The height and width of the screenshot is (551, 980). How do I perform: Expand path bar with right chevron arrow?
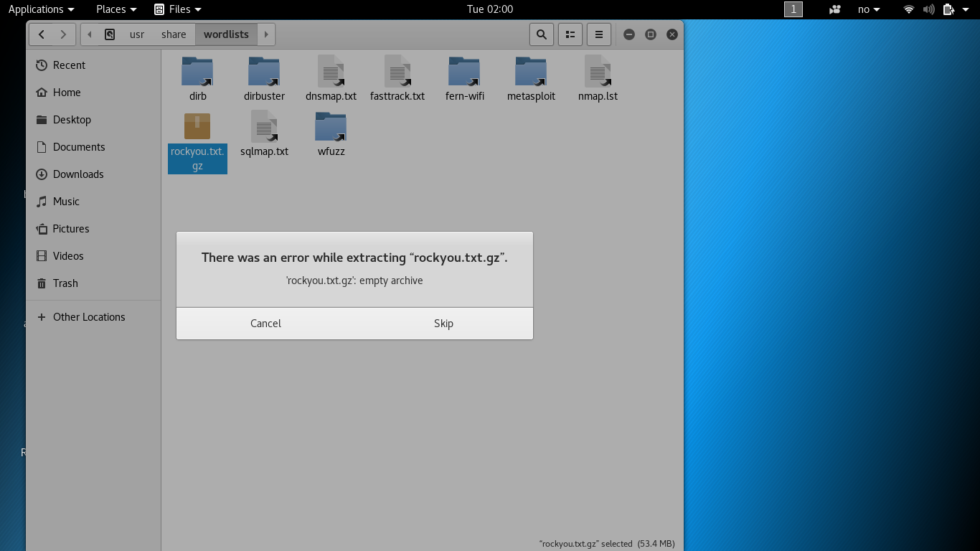point(266,34)
